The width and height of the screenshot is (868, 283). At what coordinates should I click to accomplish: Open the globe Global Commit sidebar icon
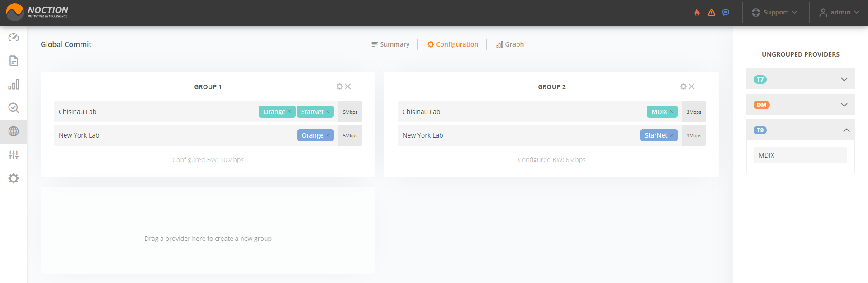coord(14,131)
